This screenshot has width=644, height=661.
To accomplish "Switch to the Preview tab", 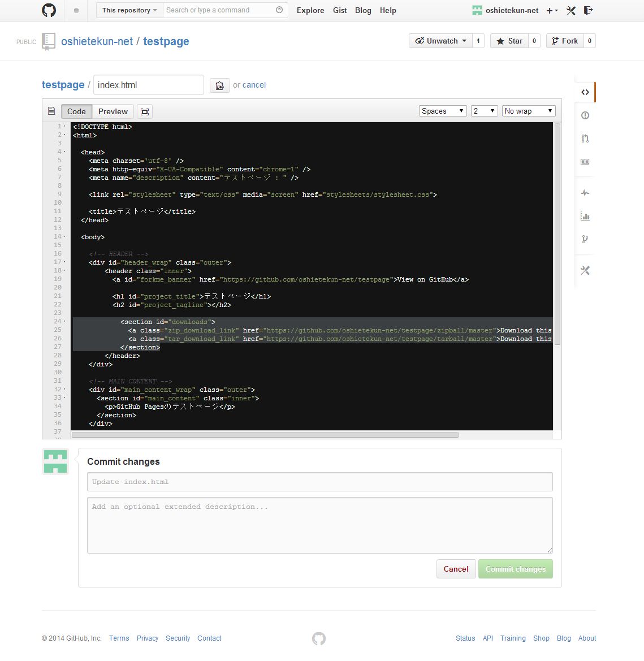I will click(x=113, y=112).
